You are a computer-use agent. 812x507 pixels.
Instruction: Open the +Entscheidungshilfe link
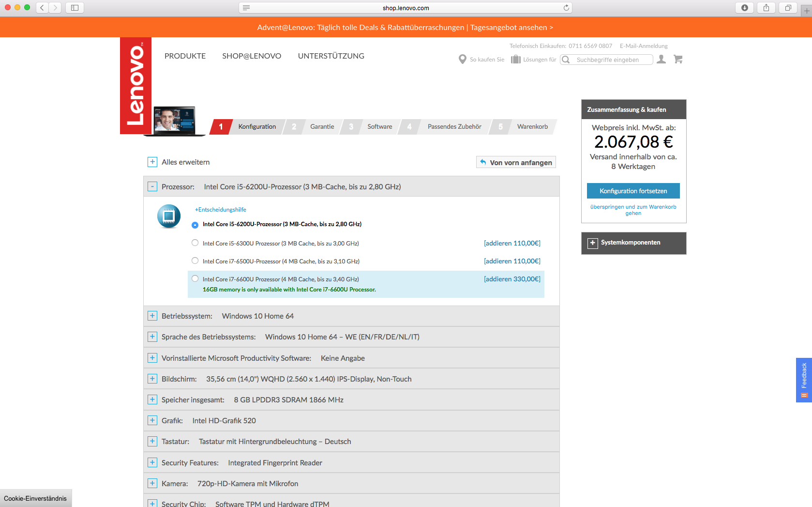221,210
